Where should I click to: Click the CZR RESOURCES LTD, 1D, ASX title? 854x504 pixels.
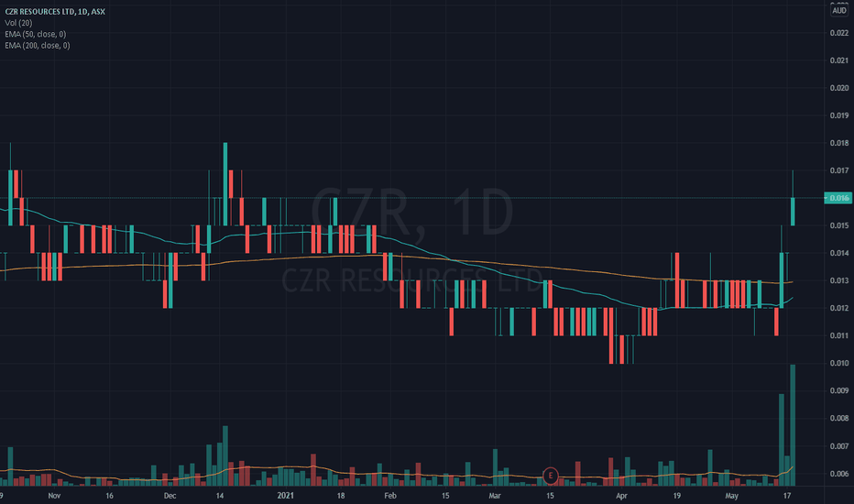55,11
